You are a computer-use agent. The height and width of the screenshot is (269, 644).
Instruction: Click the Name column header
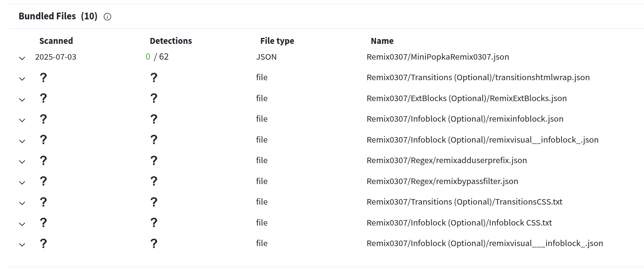[x=382, y=41]
